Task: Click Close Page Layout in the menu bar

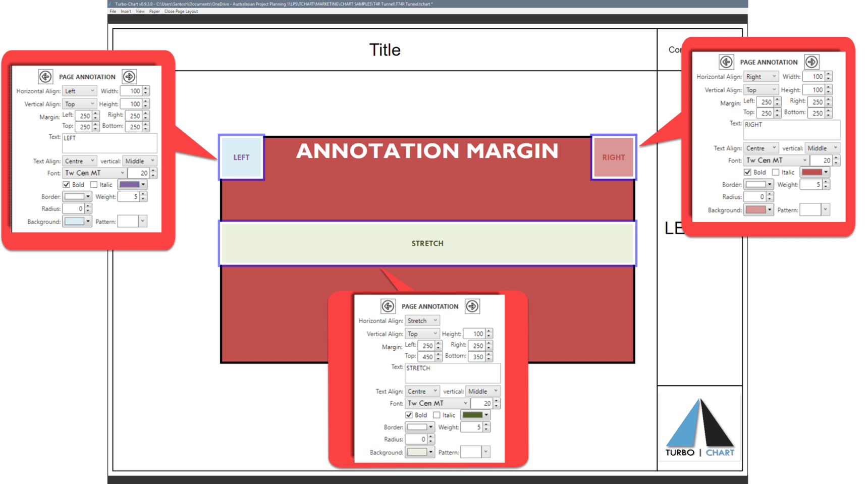Action: tap(181, 11)
